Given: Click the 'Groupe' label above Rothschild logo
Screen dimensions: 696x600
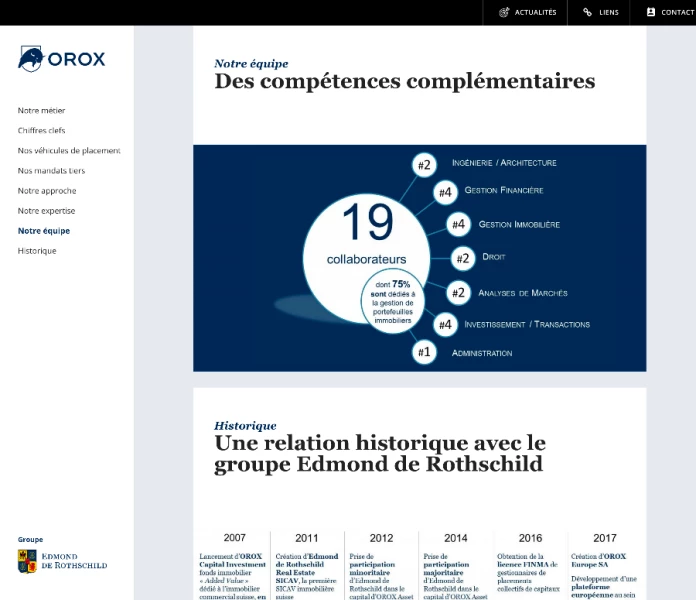Looking at the screenshot, I should pos(30,540).
